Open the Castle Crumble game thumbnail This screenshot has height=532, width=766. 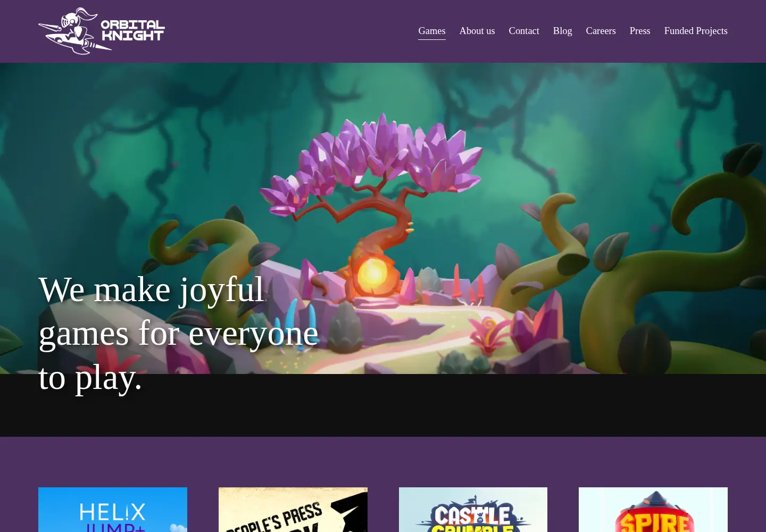[473, 510]
